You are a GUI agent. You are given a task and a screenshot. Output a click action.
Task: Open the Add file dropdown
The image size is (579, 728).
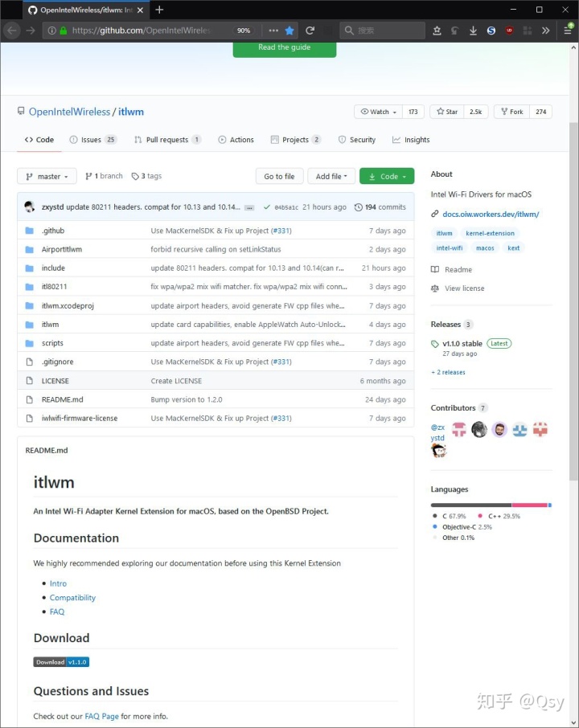(x=331, y=177)
